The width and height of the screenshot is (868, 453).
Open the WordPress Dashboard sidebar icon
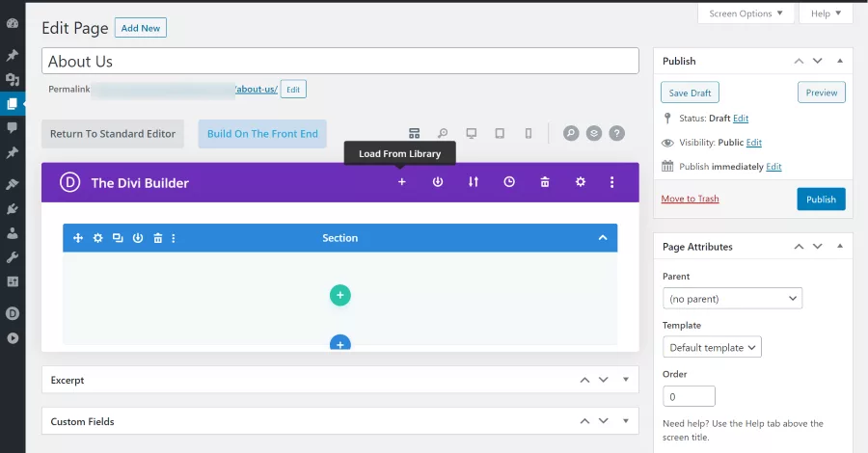[13, 23]
